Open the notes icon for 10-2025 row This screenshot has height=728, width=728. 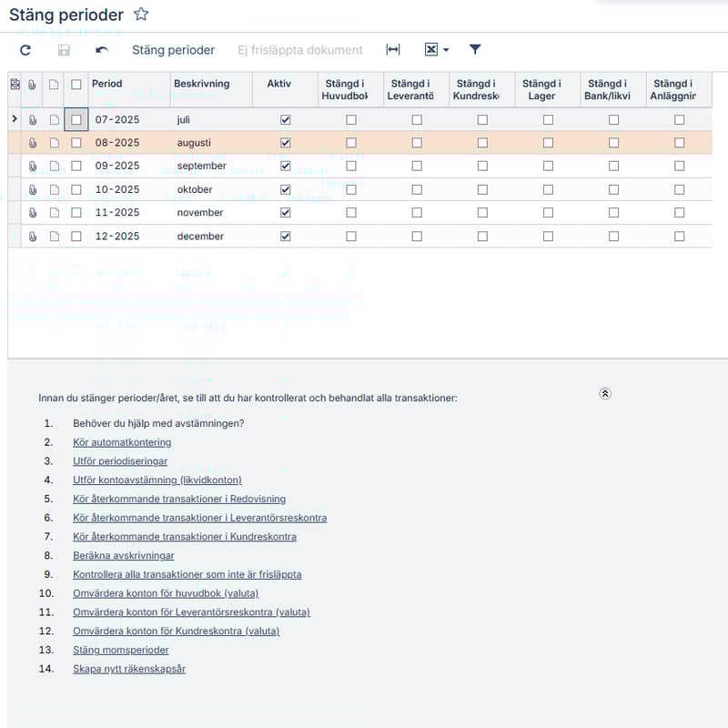point(54,189)
